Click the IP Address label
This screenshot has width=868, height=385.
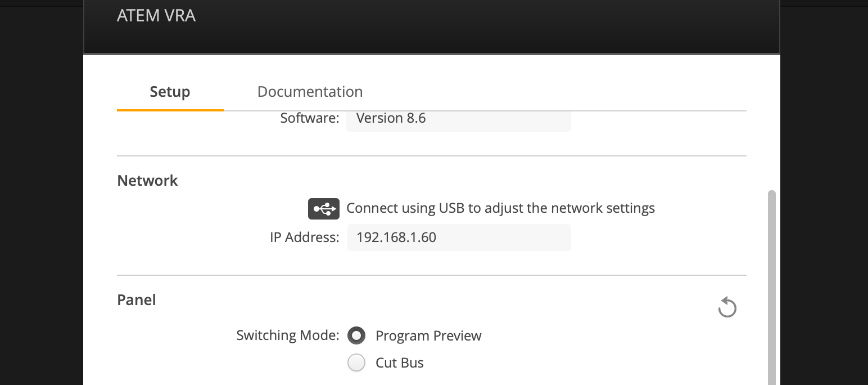(305, 238)
